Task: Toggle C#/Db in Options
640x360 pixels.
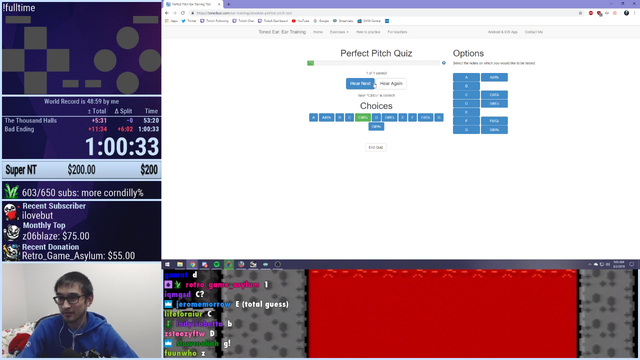Action: point(494,95)
